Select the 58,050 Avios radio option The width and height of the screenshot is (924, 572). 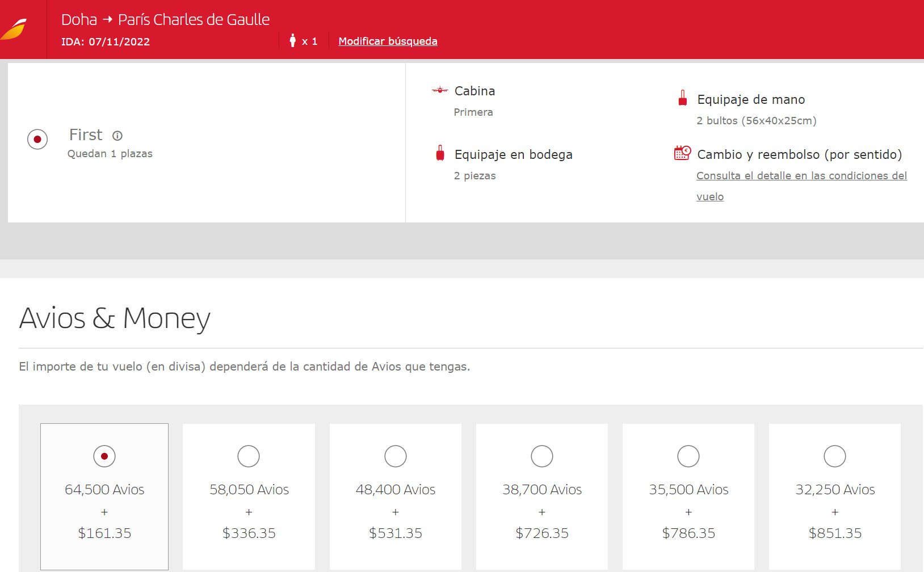(x=249, y=456)
